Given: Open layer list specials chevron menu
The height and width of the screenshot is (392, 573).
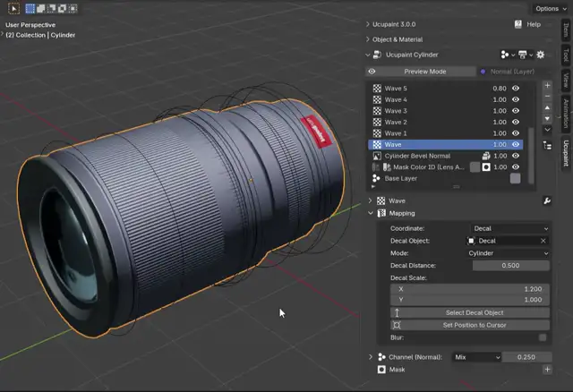Looking at the screenshot, I should (x=547, y=130).
